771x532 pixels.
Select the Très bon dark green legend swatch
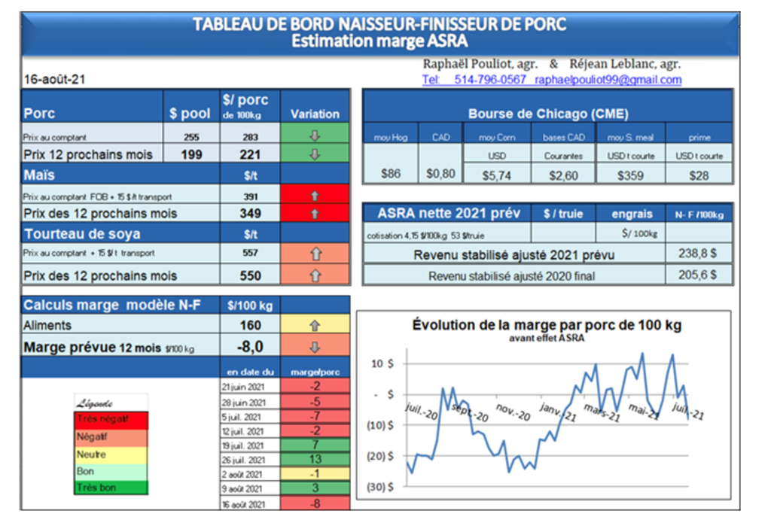coord(111,488)
